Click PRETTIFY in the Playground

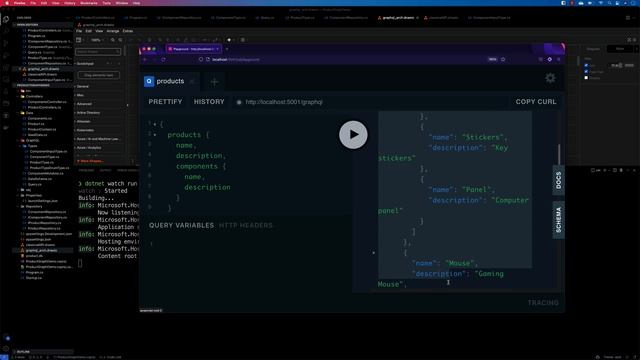click(165, 102)
